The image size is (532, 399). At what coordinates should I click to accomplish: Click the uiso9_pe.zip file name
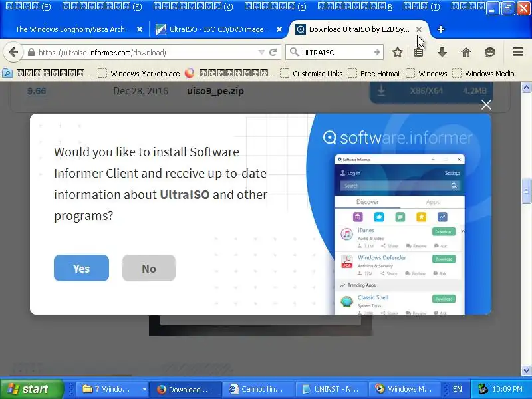click(215, 91)
